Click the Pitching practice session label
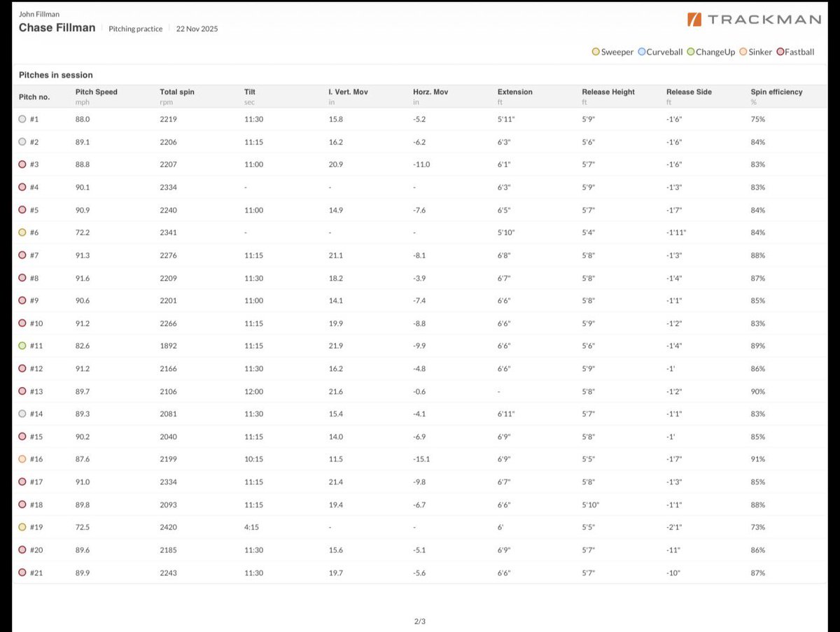 coord(136,29)
